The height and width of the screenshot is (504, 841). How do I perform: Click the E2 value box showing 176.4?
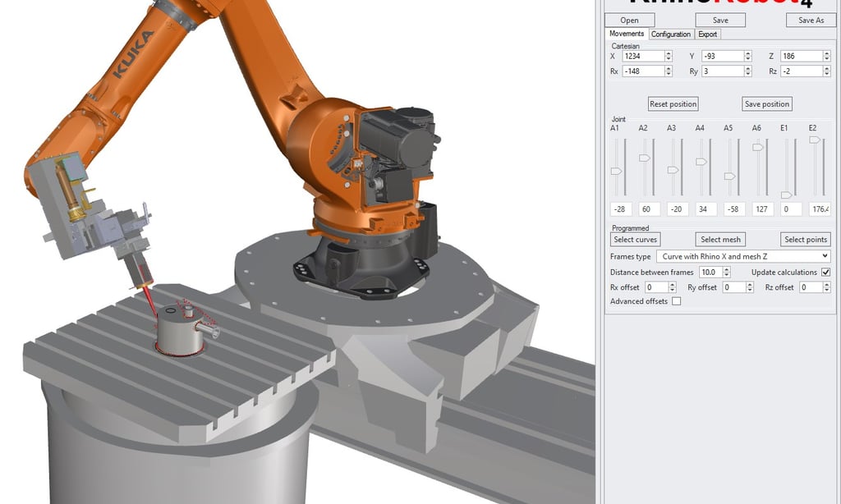click(820, 209)
